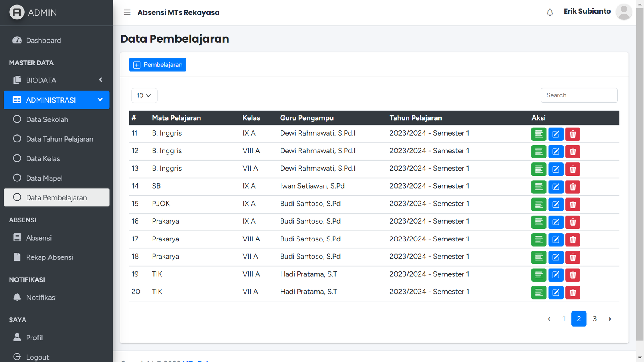Open Data Kelas in the sidebar
The height and width of the screenshot is (362, 644).
pyautogui.click(x=43, y=158)
